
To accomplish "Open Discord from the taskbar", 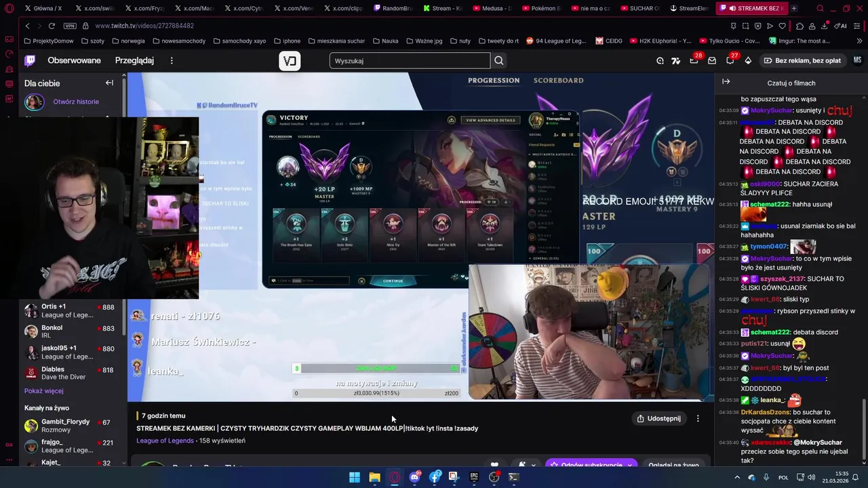I will pyautogui.click(x=414, y=477).
